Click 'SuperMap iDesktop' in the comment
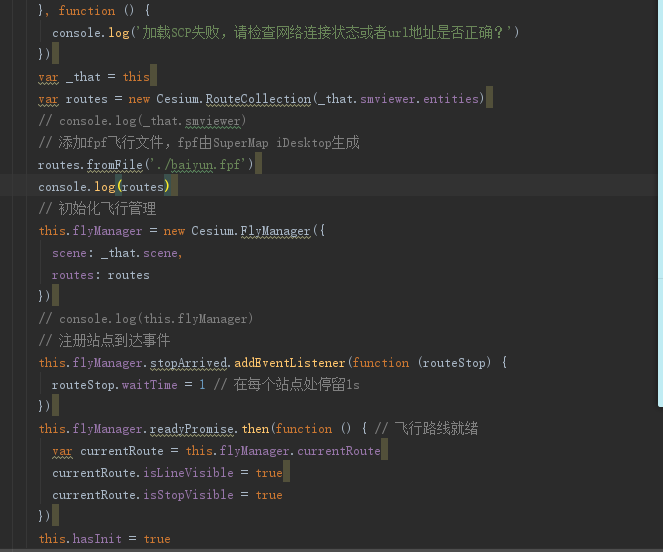Image resolution: width=663 pixels, height=552 pixels. [x=272, y=143]
